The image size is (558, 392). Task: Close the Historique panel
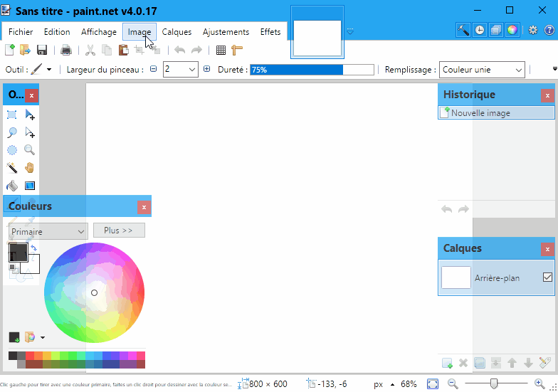[x=547, y=95]
